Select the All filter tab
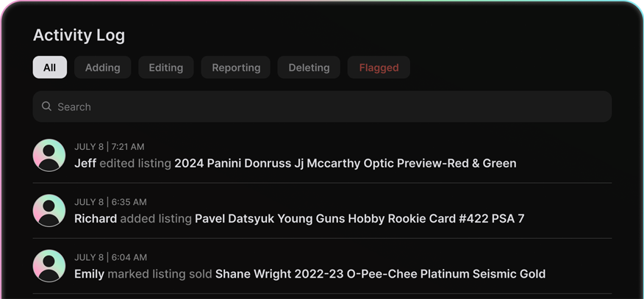This screenshot has height=299, width=644. (x=49, y=68)
